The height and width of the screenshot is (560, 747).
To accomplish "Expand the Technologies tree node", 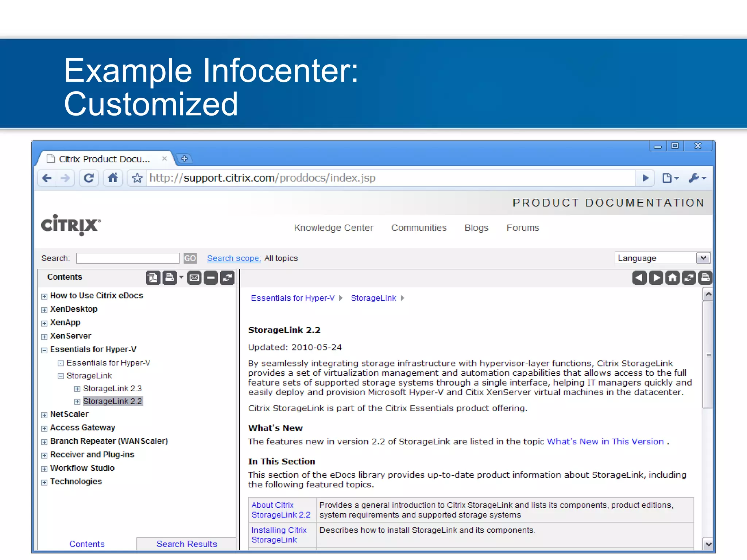I will click(44, 482).
